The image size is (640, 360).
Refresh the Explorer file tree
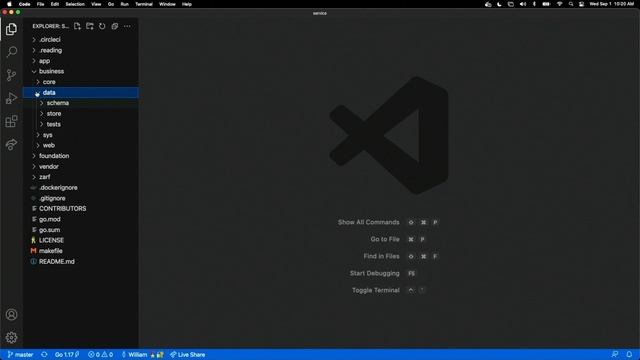(102, 26)
